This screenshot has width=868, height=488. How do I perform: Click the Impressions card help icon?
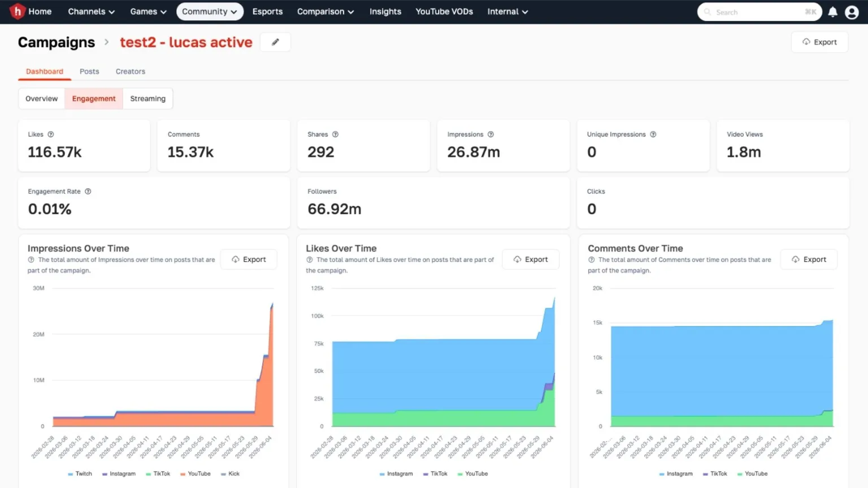(491, 134)
